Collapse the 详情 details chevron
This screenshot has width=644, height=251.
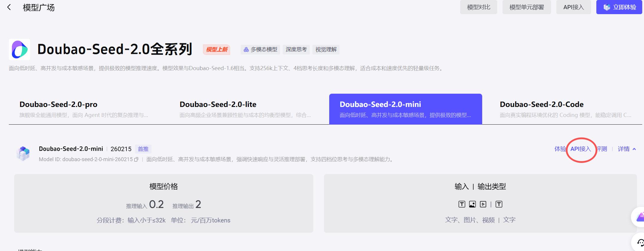click(634, 149)
